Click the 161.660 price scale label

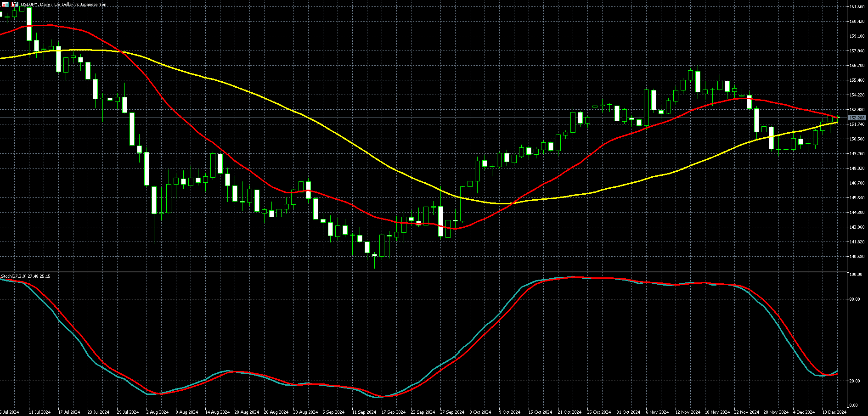coord(857,7)
